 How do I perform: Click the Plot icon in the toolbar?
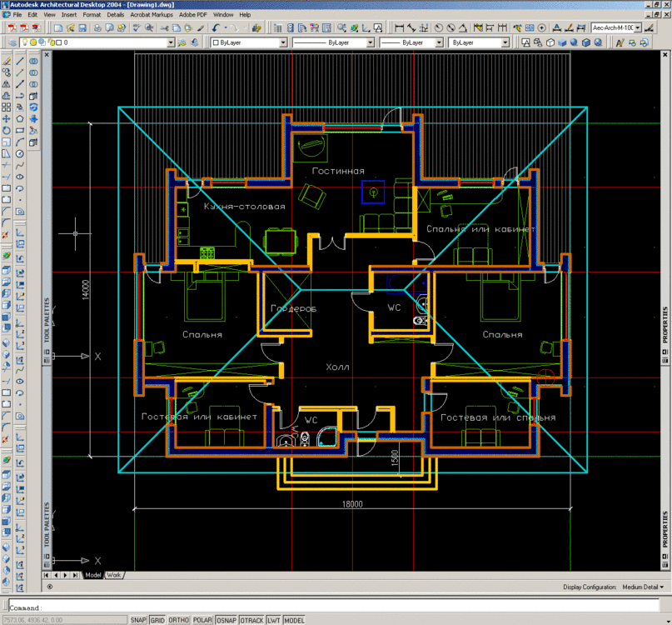(97, 29)
